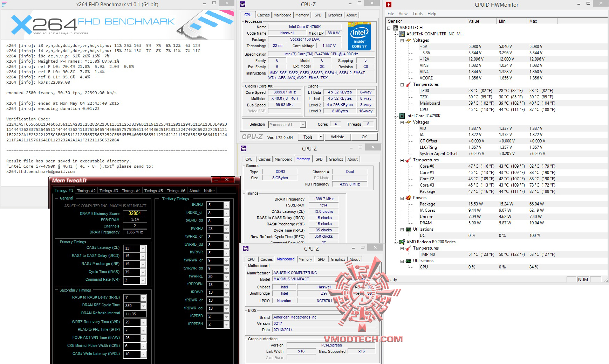This screenshot has width=609, height=364.
Task: Click the NUM indicator in HWMonitor status bar
Action: click(583, 280)
